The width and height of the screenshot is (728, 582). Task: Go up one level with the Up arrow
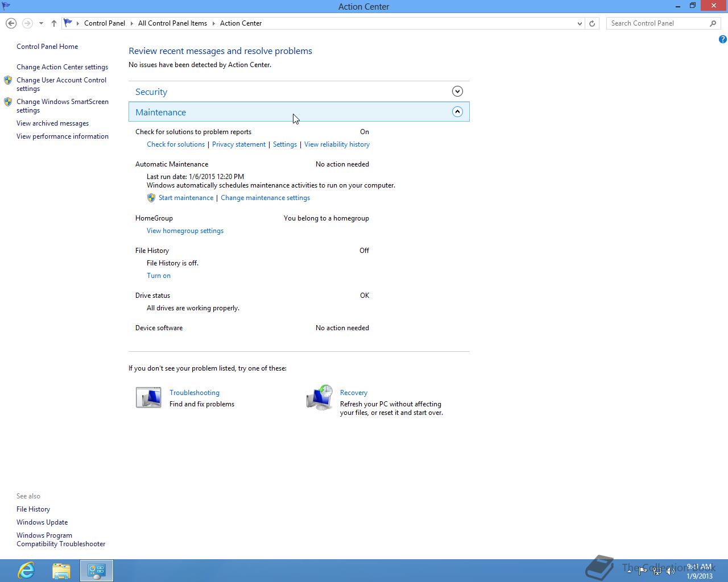(x=53, y=23)
